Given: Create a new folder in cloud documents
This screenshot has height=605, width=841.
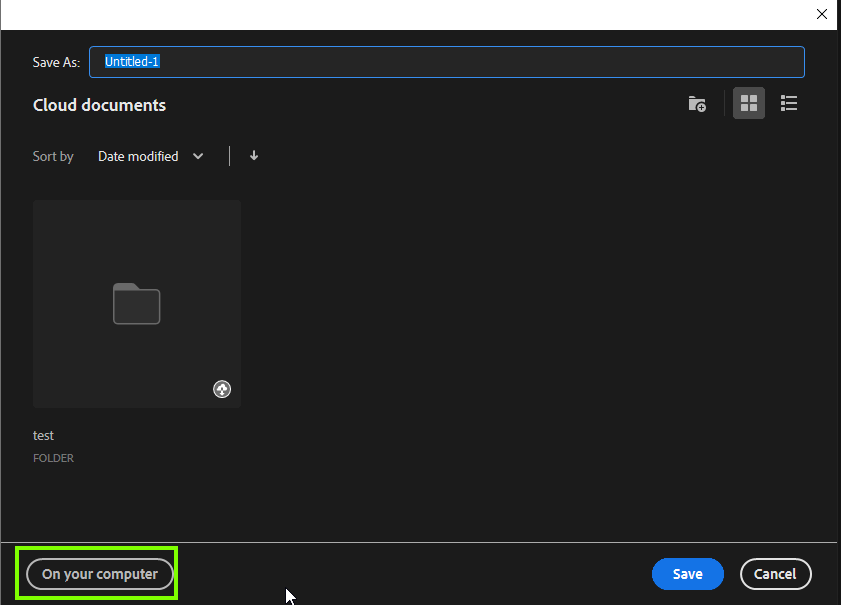Looking at the screenshot, I should coord(697,103).
